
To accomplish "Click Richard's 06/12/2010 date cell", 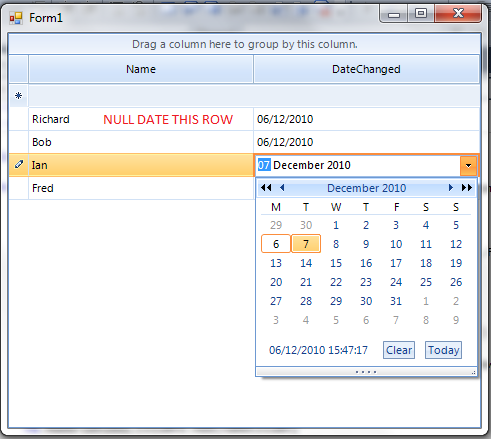I will click(x=366, y=119).
